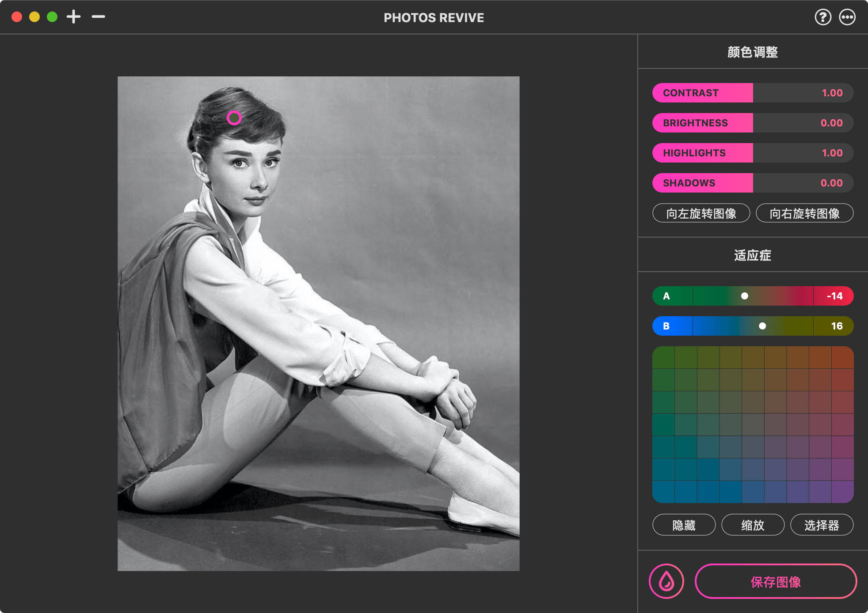Click the 向左旋转图像 button
868x613 pixels.
point(701,213)
